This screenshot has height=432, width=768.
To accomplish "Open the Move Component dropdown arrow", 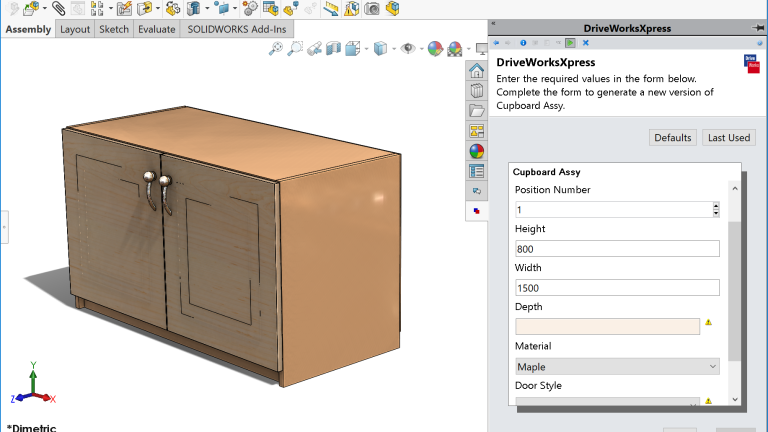I will click(158, 8).
